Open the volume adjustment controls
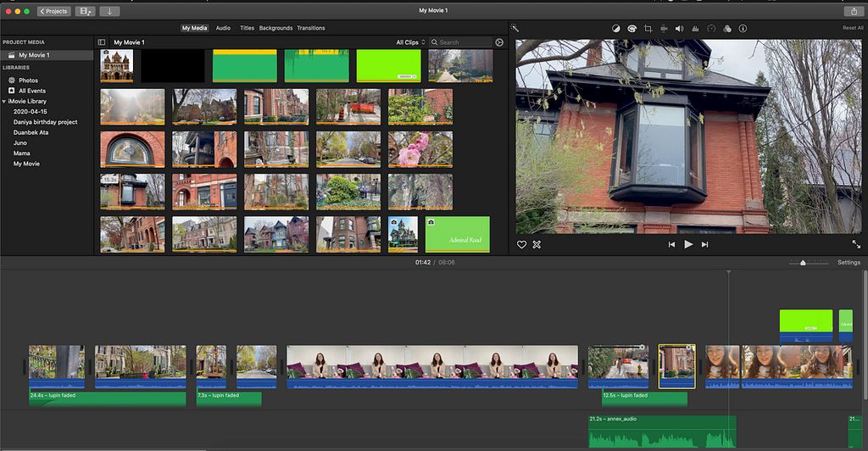The width and height of the screenshot is (868, 451). 679,28
